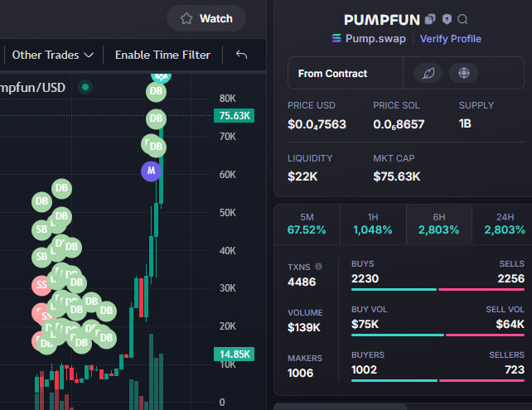Click the BUY VOL value $75K
The height and width of the screenshot is (410, 532).
(365, 324)
